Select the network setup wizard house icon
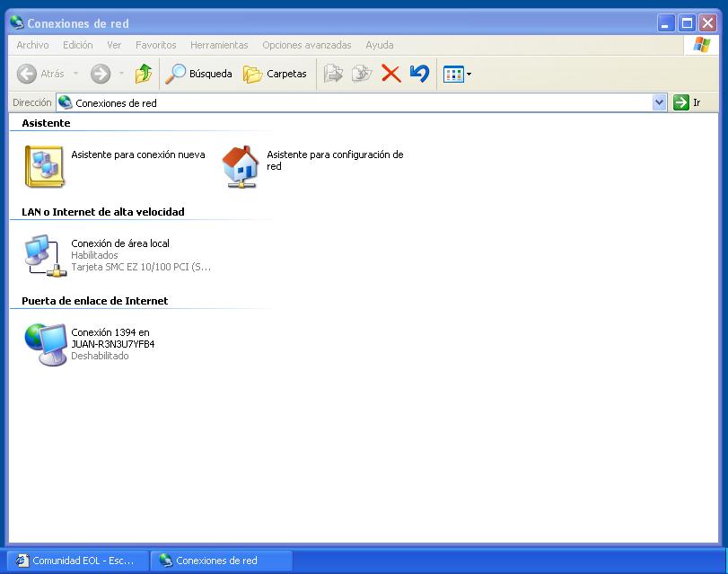The width and height of the screenshot is (728, 574). [240, 166]
